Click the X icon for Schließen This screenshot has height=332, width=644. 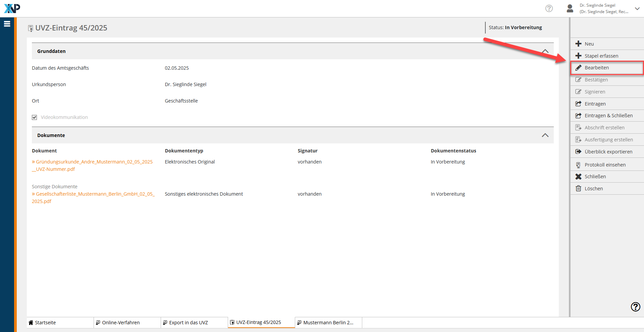coord(578,177)
